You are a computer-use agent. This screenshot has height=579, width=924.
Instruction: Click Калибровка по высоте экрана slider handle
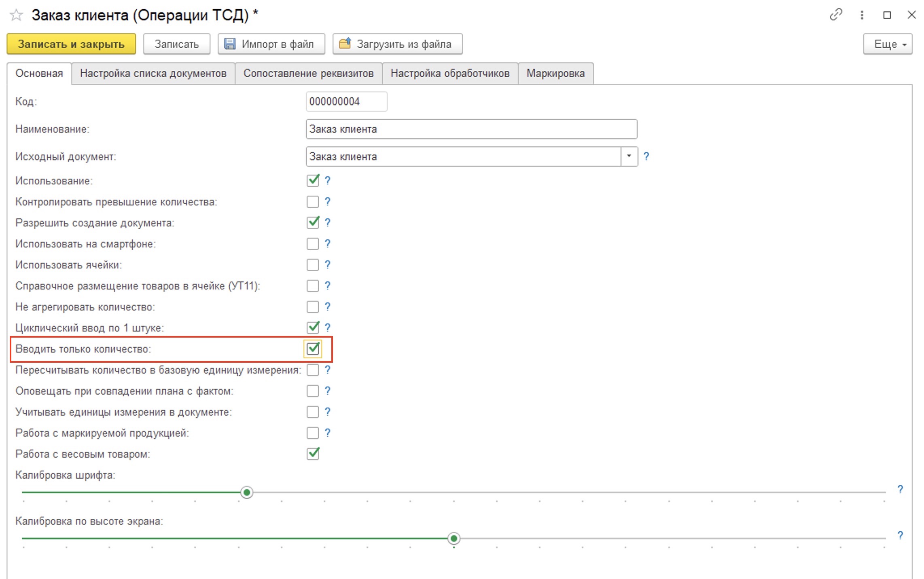point(454,539)
